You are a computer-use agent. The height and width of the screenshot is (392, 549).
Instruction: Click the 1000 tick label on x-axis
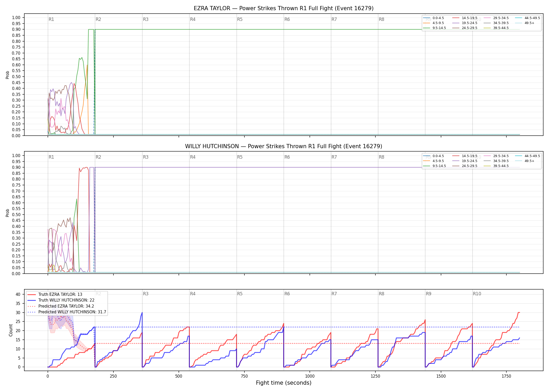point(310,376)
